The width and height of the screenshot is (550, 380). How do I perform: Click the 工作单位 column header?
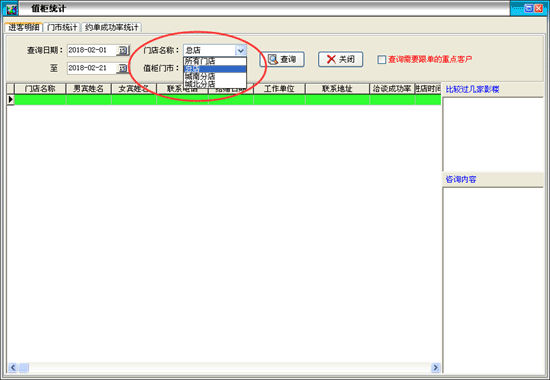coord(279,89)
